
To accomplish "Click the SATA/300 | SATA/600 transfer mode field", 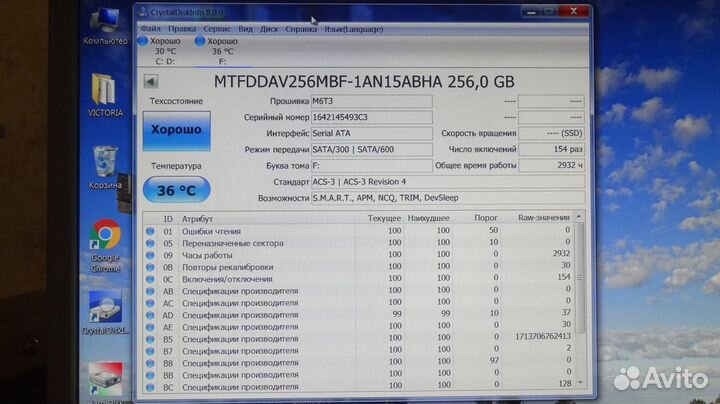I will [371, 149].
